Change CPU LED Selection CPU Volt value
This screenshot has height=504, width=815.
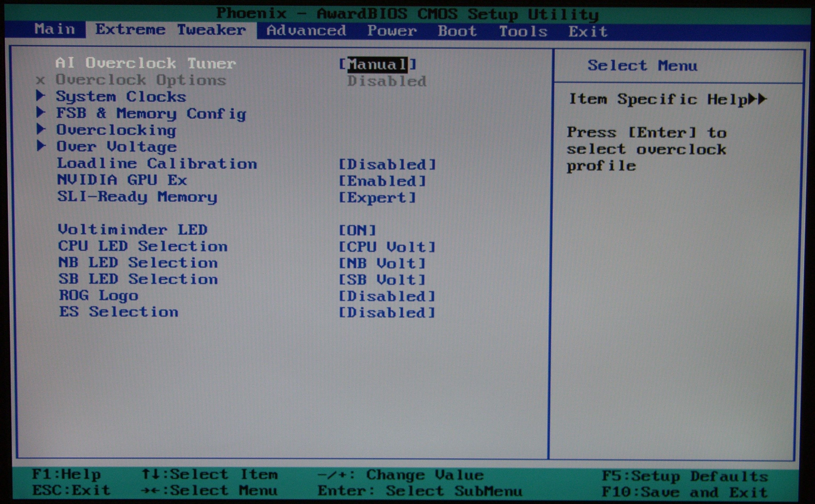click(x=387, y=247)
